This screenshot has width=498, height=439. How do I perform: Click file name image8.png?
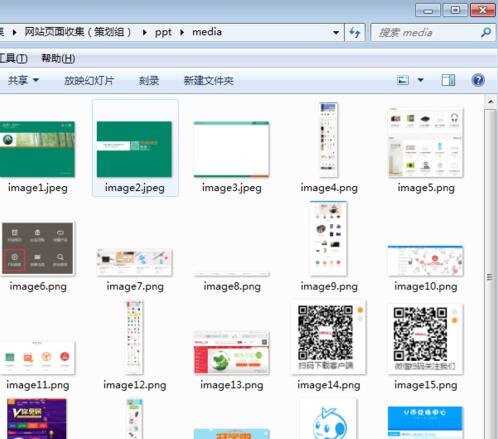click(x=232, y=287)
